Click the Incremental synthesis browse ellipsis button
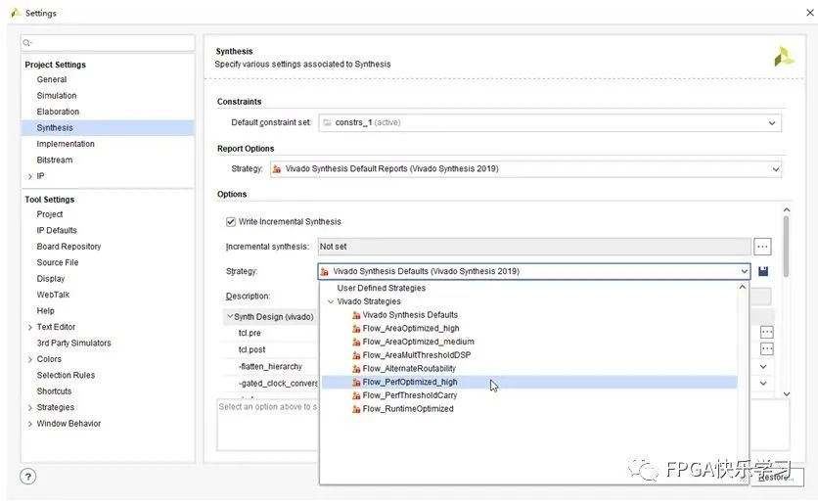This screenshot has width=818, height=504. (763, 247)
